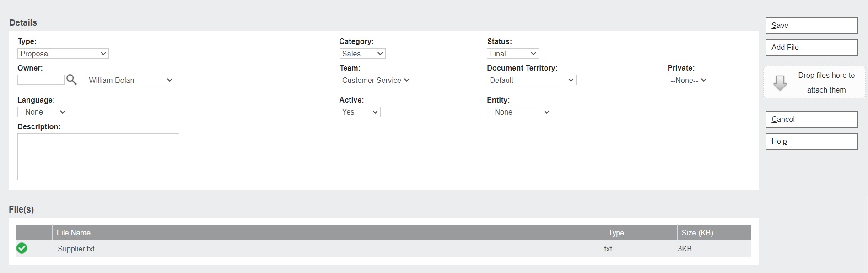Open the Private dropdown
868x273 pixels.
pyautogui.click(x=688, y=80)
